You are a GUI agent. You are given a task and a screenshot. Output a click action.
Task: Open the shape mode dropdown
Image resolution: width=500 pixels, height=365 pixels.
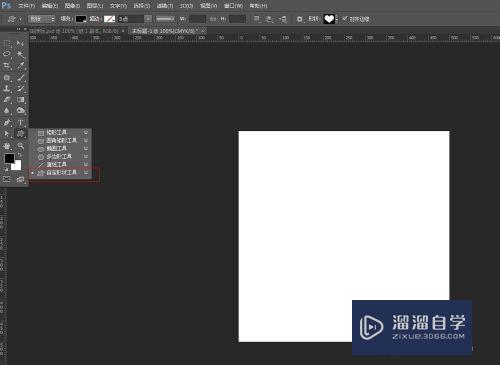[x=42, y=19]
